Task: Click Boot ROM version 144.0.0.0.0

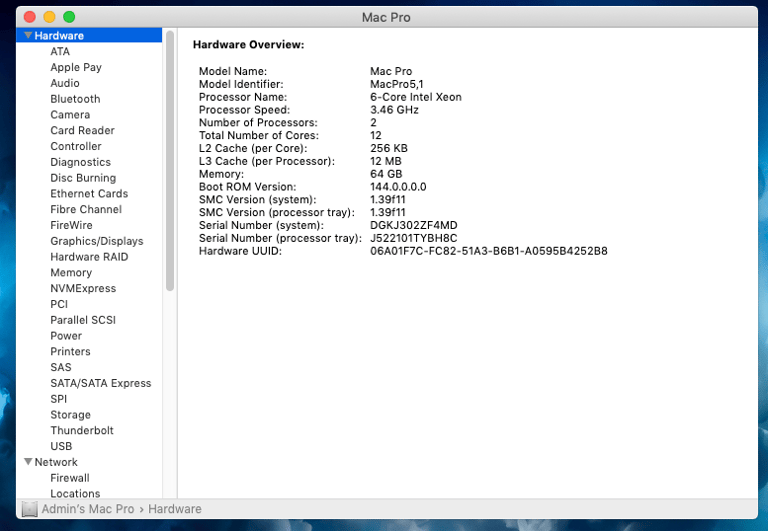Action: pyautogui.click(x=398, y=187)
